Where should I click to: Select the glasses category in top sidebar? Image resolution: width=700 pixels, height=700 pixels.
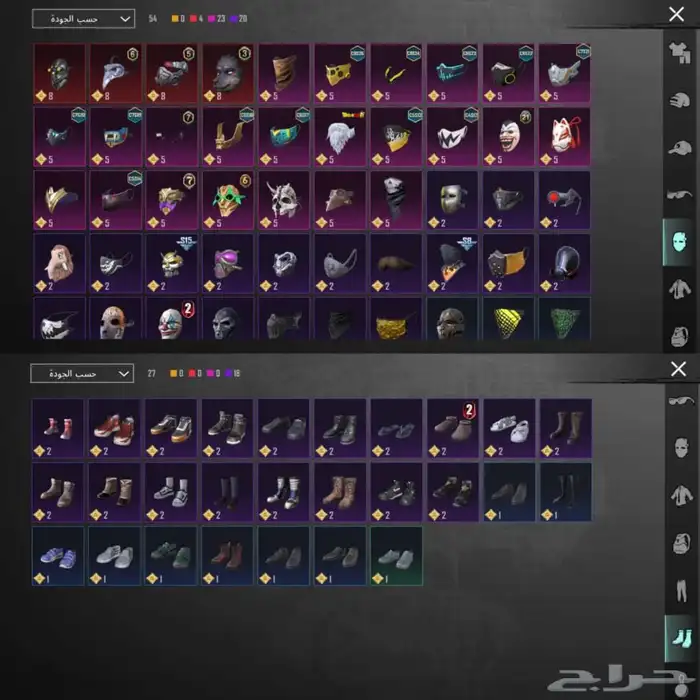tap(679, 195)
